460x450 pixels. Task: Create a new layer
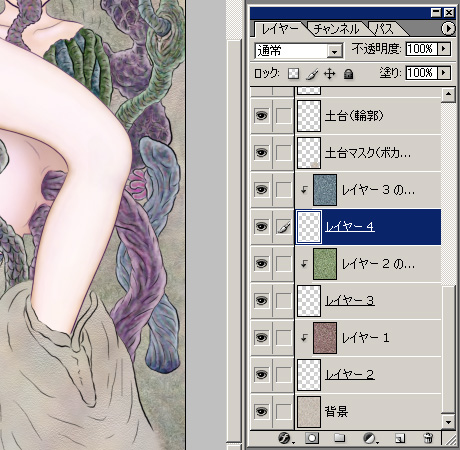[400, 438]
